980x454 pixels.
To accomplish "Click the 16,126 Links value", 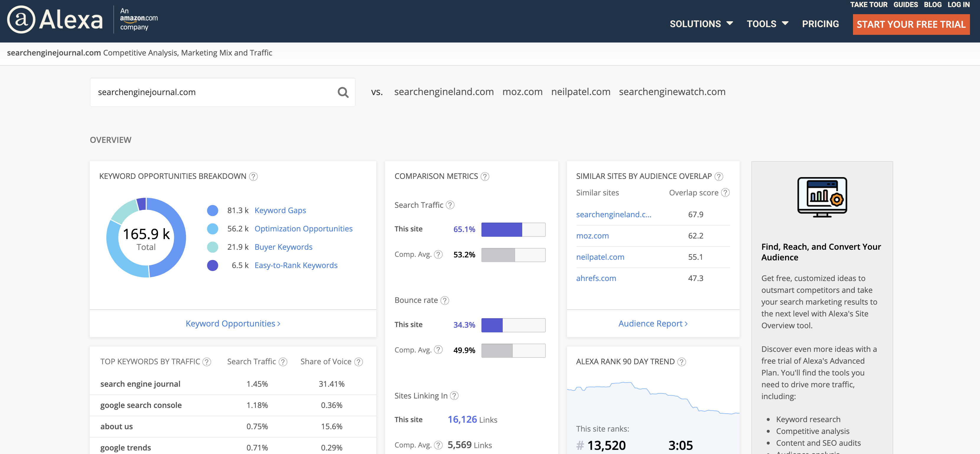I will pyautogui.click(x=472, y=419).
